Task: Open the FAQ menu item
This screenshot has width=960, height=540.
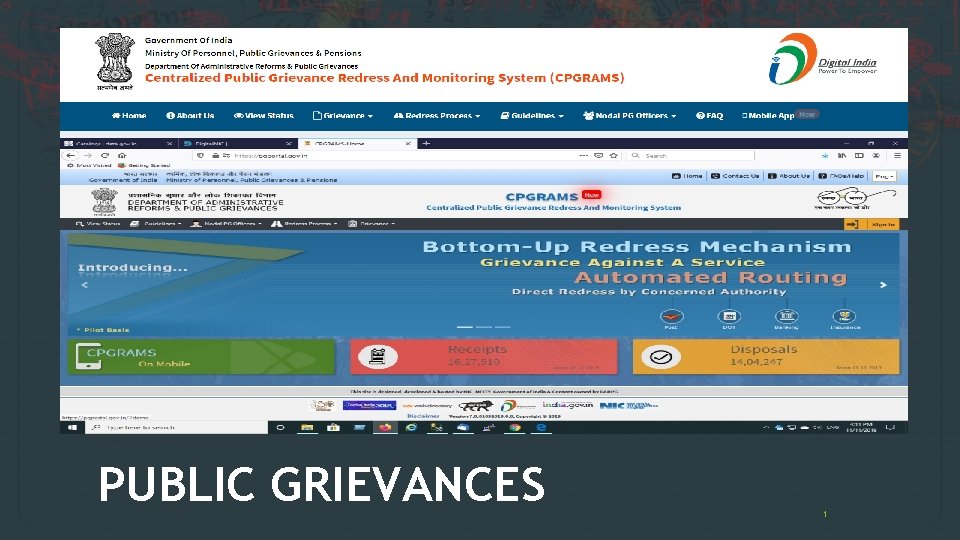Action: (710, 115)
